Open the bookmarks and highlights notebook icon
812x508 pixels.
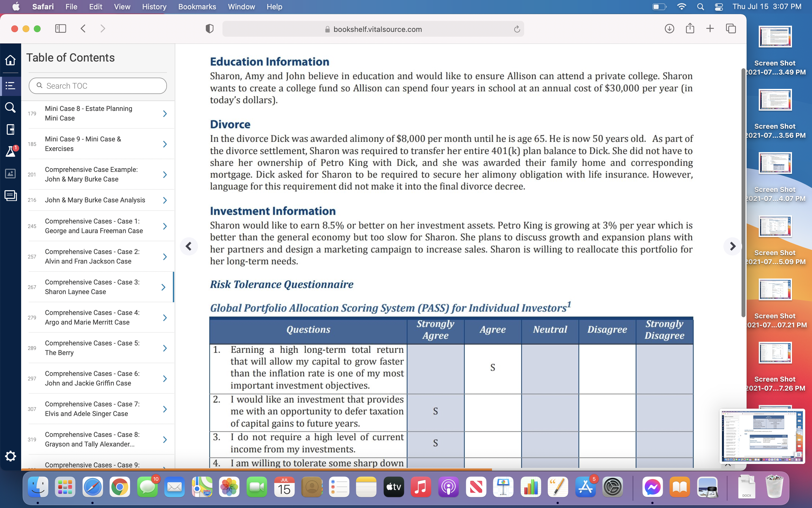tap(10, 129)
